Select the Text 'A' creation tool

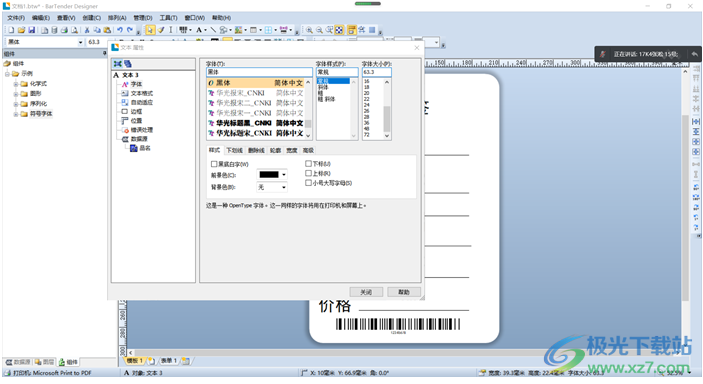199,30
